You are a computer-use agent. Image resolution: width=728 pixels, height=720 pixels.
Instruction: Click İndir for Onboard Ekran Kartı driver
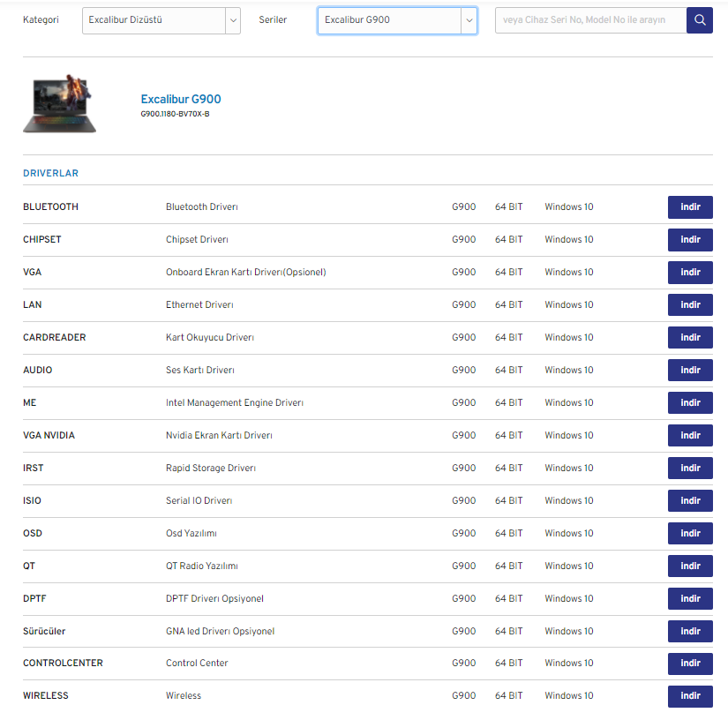coord(690,272)
